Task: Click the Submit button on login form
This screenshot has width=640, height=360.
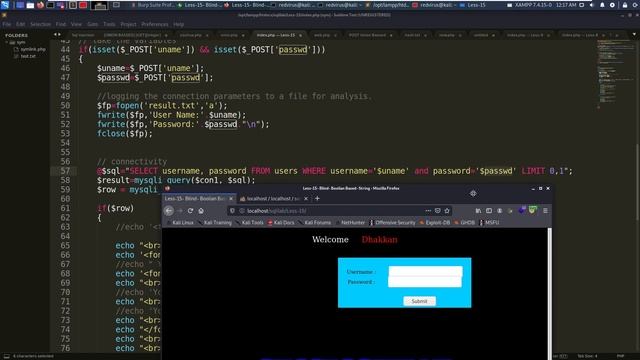Action: [x=419, y=301]
